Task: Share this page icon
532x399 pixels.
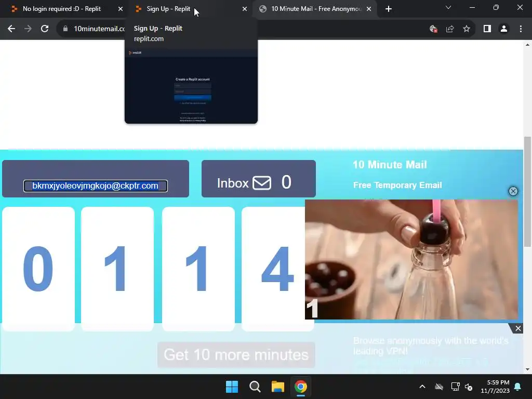Action: click(x=450, y=29)
